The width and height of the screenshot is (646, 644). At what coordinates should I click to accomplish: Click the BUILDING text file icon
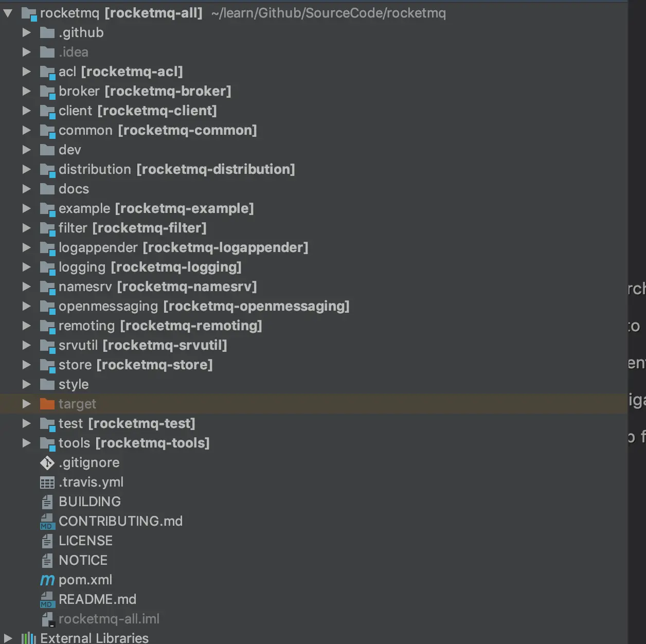[x=47, y=502]
